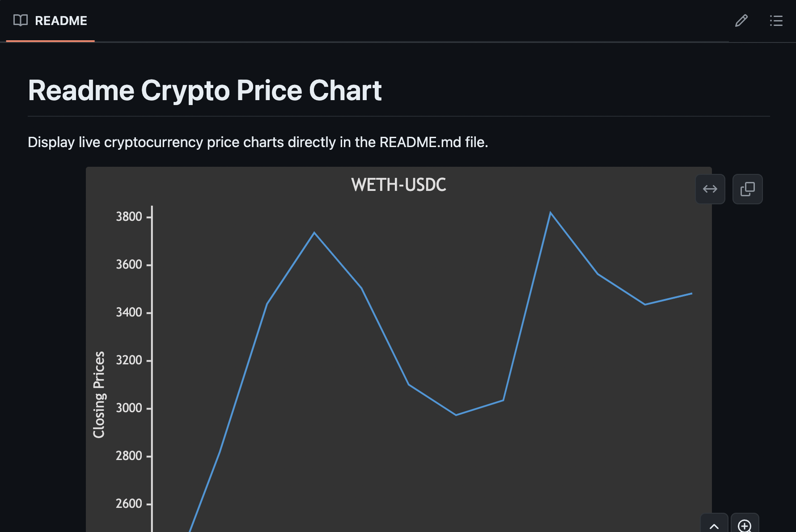Click the pencil icon to edit the README
The image size is (796, 532).
tap(742, 21)
